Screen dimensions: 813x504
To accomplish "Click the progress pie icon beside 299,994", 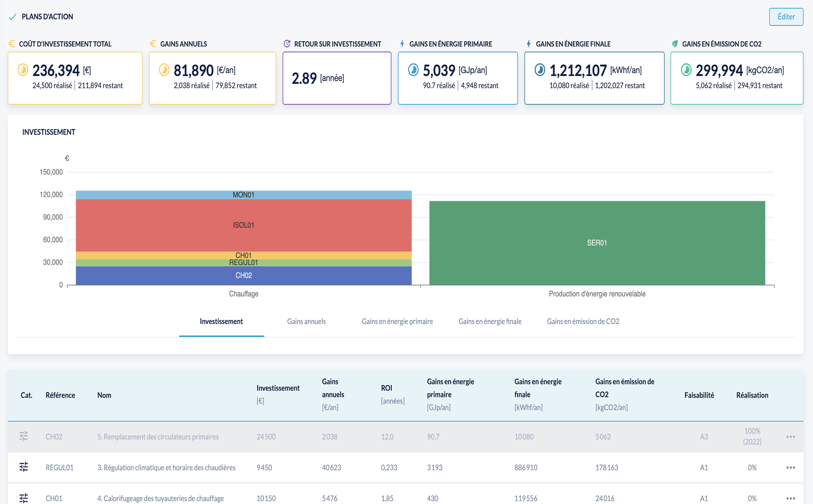I will pyautogui.click(x=686, y=70).
